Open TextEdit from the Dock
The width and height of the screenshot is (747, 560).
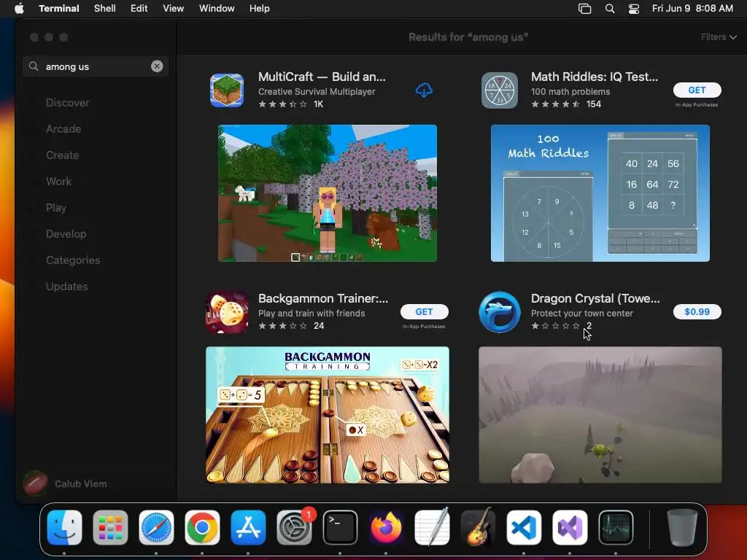pyautogui.click(x=432, y=528)
